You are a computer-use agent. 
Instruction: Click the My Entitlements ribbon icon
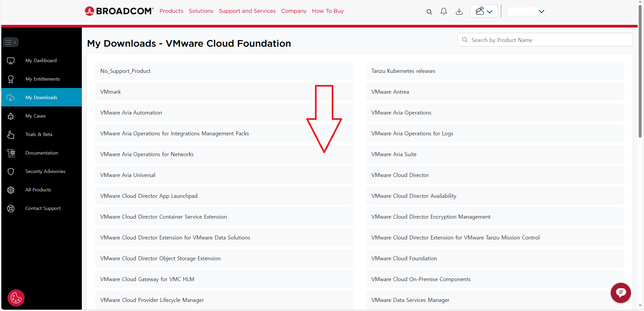11,79
